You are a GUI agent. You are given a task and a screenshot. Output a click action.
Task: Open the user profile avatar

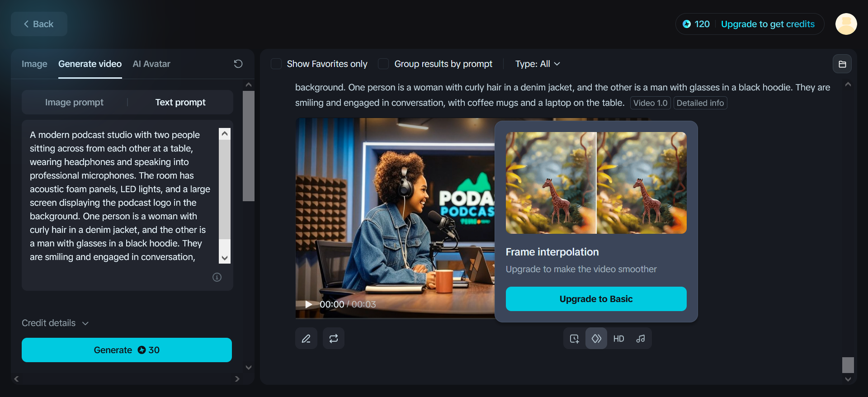tap(846, 24)
